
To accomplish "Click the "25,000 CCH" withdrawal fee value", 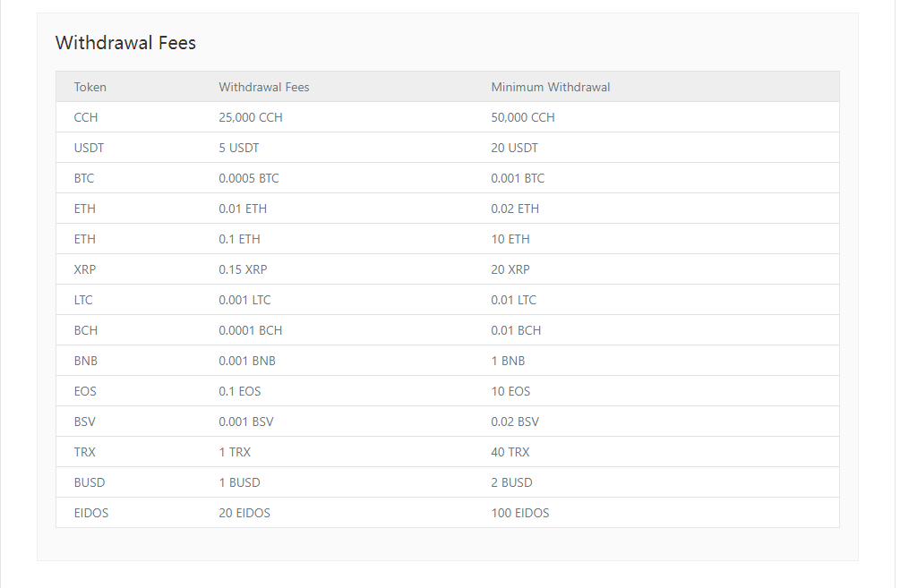I will (251, 117).
